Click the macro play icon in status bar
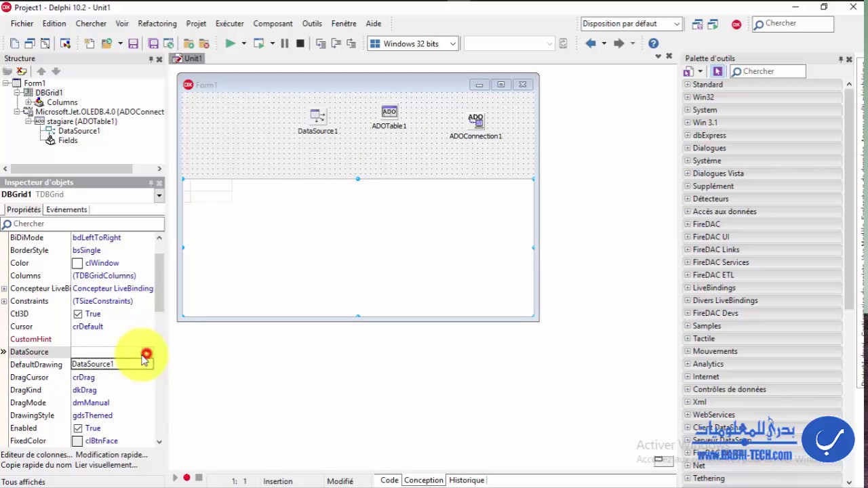868x488 pixels. coord(175,478)
